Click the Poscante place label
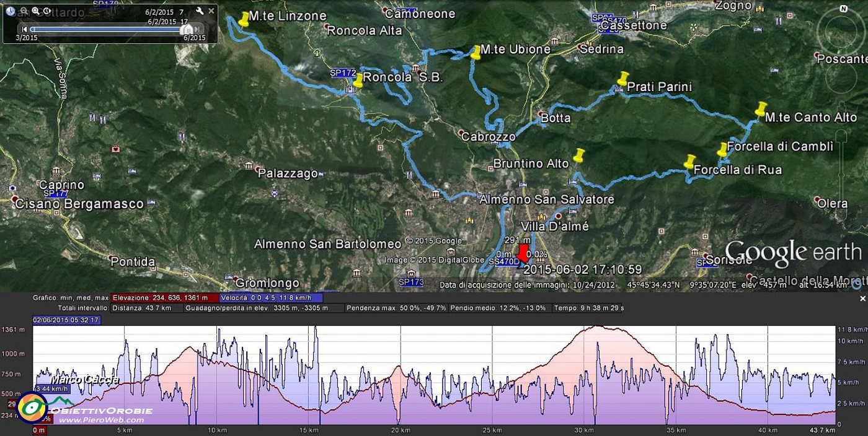868x436 pixels. tap(841, 59)
